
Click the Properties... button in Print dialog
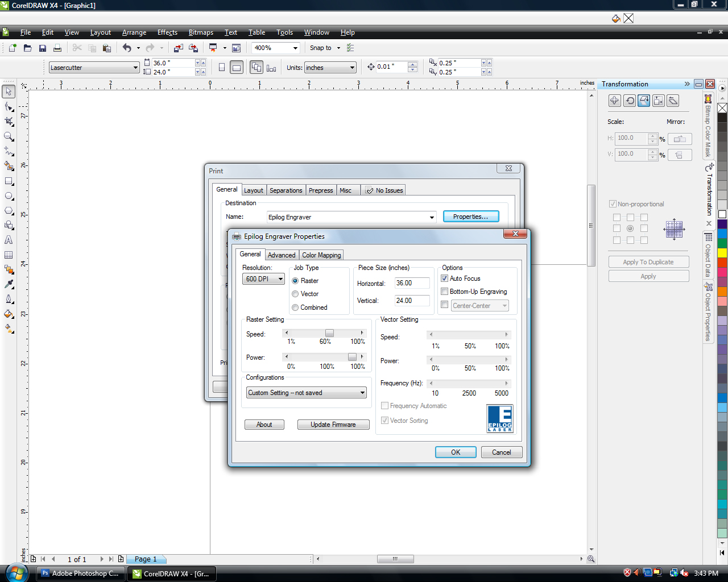pos(471,217)
